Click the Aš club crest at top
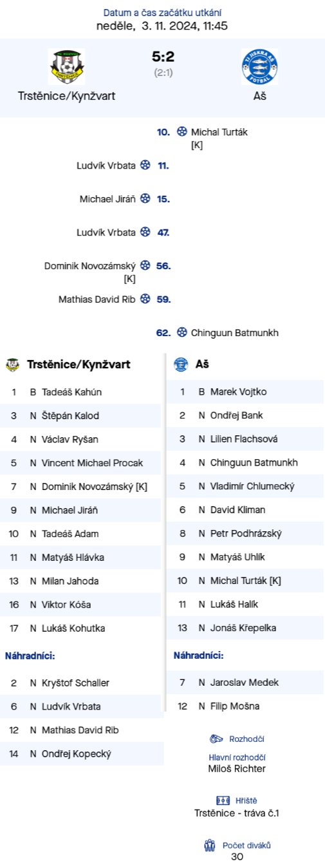Image resolution: width=325 pixels, height=868 pixels. [x=259, y=66]
